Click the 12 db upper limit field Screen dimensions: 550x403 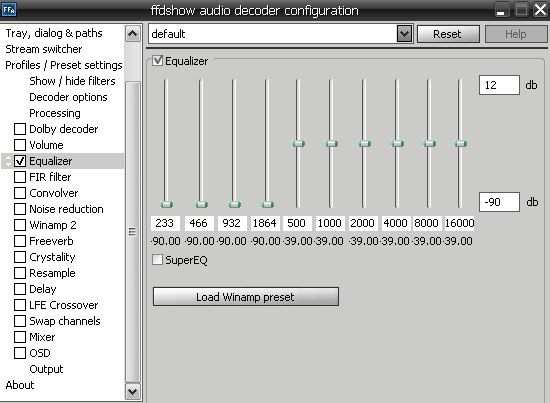tap(499, 85)
